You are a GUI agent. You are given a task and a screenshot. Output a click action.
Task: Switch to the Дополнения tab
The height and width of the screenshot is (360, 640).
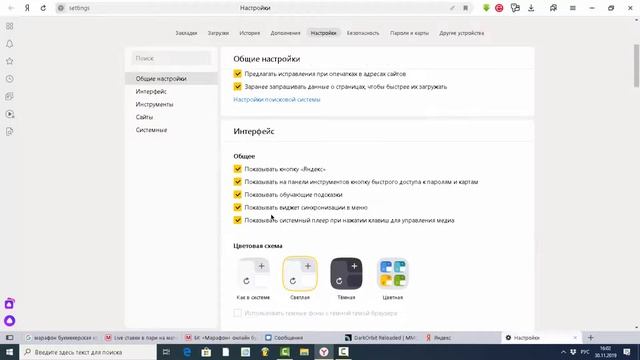pyautogui.click(x=285, y=33)
